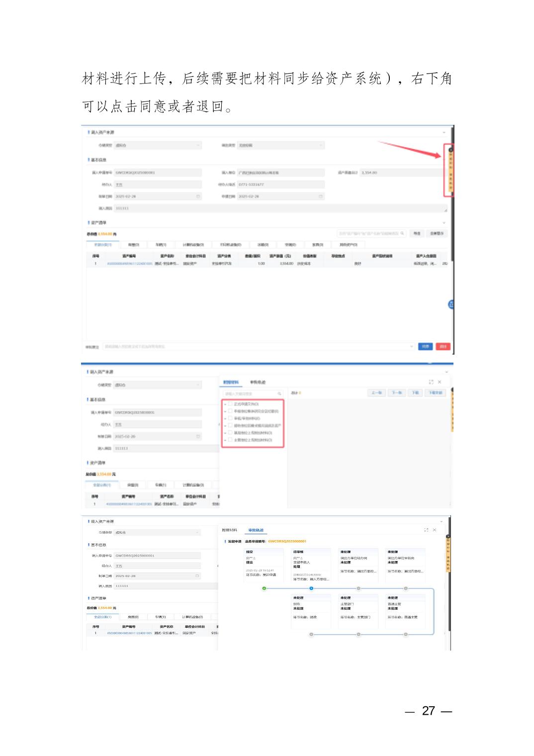This screenshot has height=756, width=534.
Task: Click the green completed node in the approval flow
Action: tap(264, 588)
